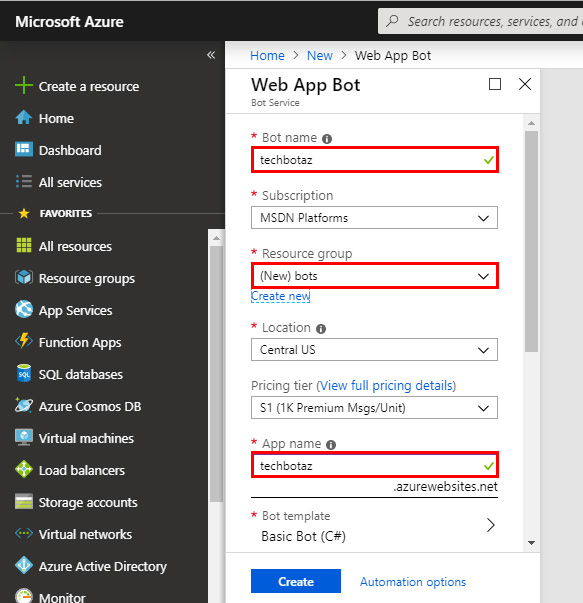Select the SQL databases icon
The width and height of the screenshot is (583, 603).
24,373
